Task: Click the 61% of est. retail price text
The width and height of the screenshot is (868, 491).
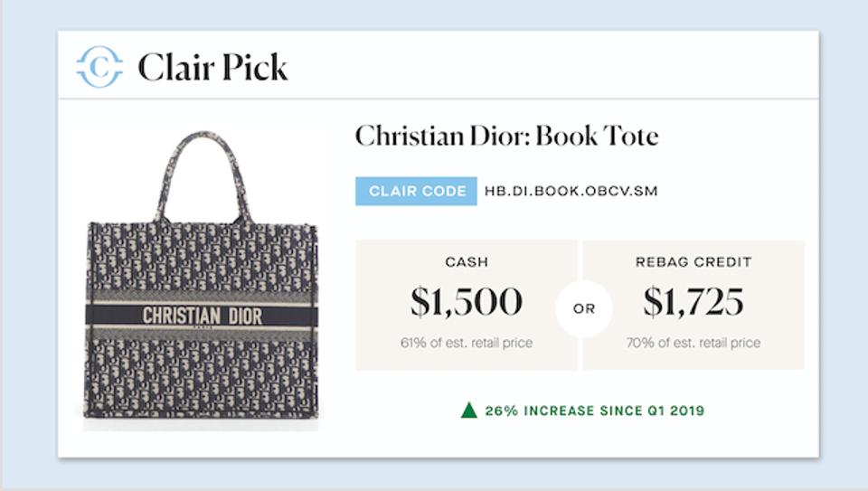Action: click(467, 344)
